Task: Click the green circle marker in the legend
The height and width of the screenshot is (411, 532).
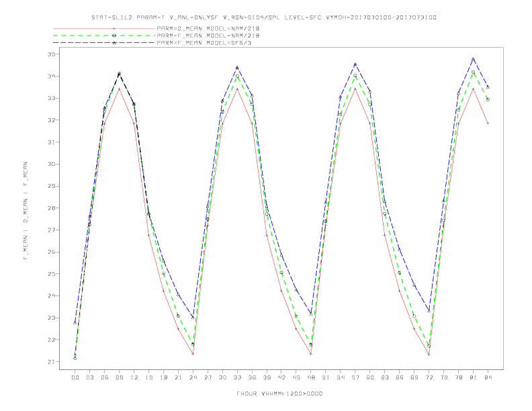Action: 114,36
